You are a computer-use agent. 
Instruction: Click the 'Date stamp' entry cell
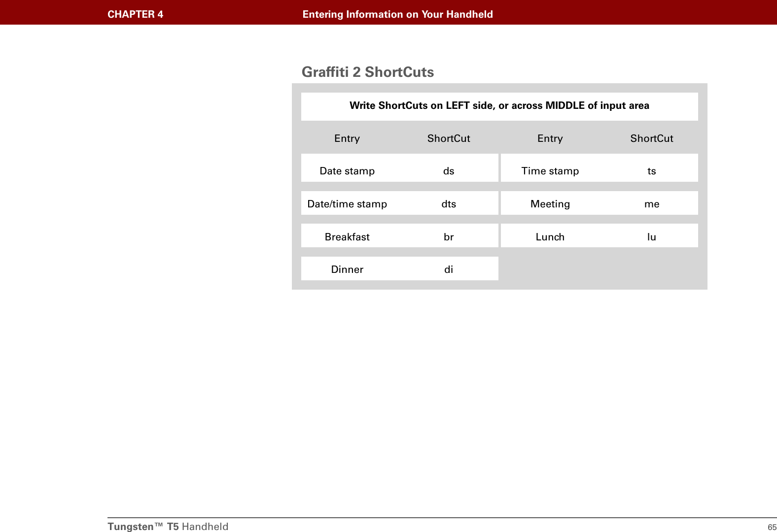(x=347, y=171)
